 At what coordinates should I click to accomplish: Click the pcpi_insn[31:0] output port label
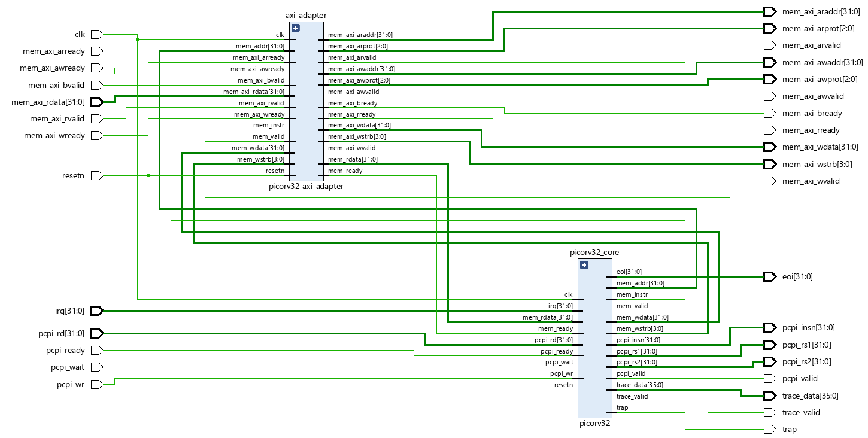tap(808, 327)
